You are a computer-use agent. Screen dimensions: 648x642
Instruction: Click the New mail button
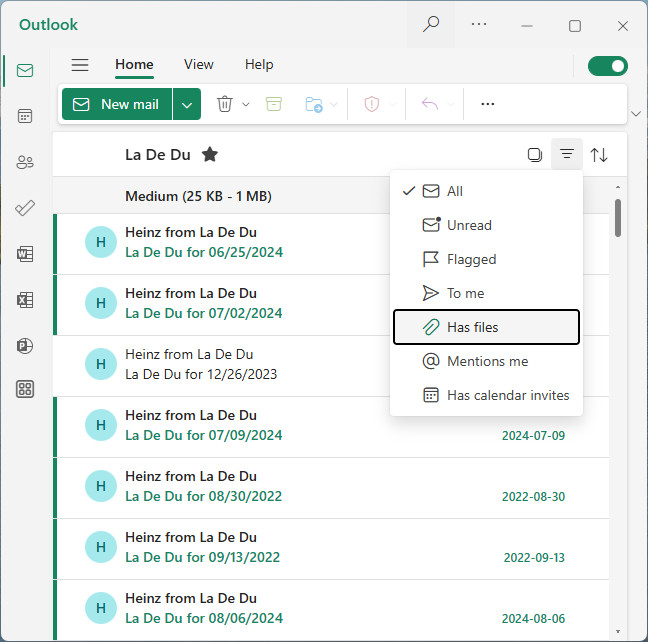coord(117,104)
